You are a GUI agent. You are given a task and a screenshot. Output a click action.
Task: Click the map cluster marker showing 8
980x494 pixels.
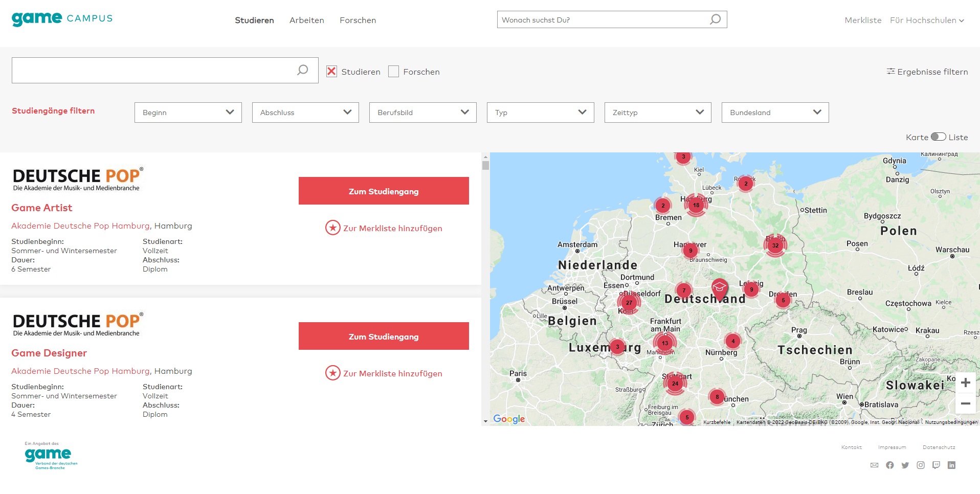coord(717,397)
